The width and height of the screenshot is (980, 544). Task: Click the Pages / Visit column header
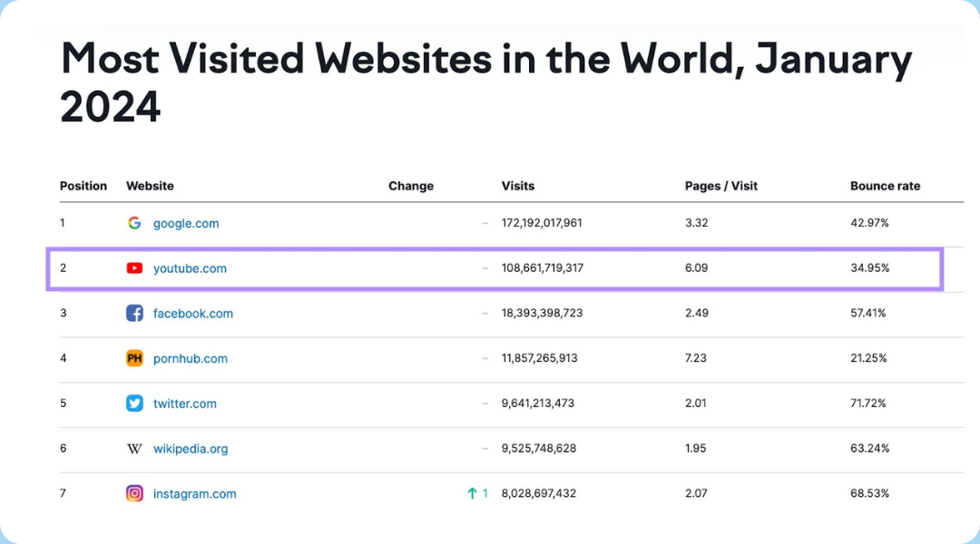pyautogui.click(x=721, y=186)
